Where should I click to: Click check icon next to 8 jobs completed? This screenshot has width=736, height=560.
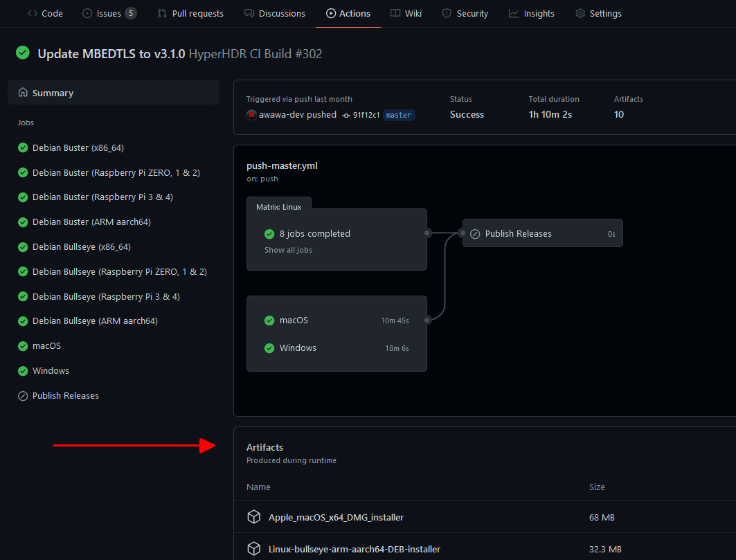[269, 234]
